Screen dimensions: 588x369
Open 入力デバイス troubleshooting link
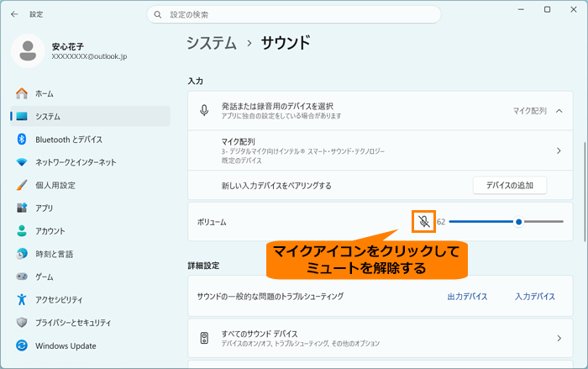pos(535,296)
